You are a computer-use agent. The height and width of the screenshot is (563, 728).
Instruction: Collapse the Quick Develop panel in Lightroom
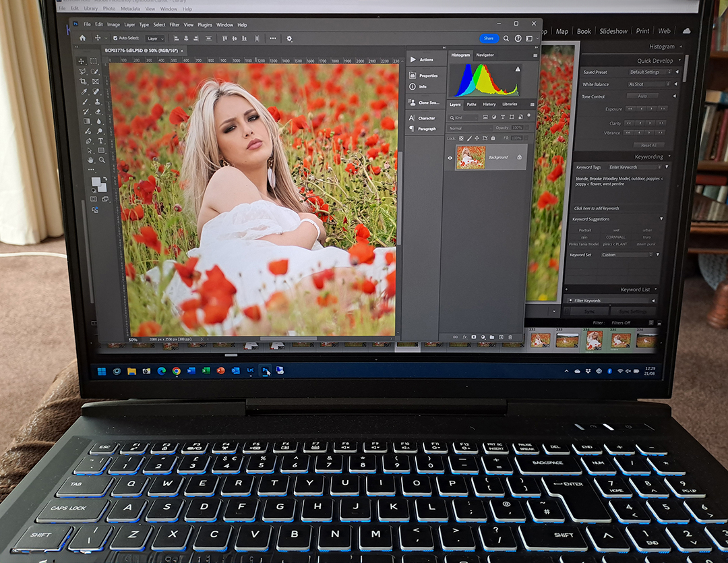tap(679, 61)
